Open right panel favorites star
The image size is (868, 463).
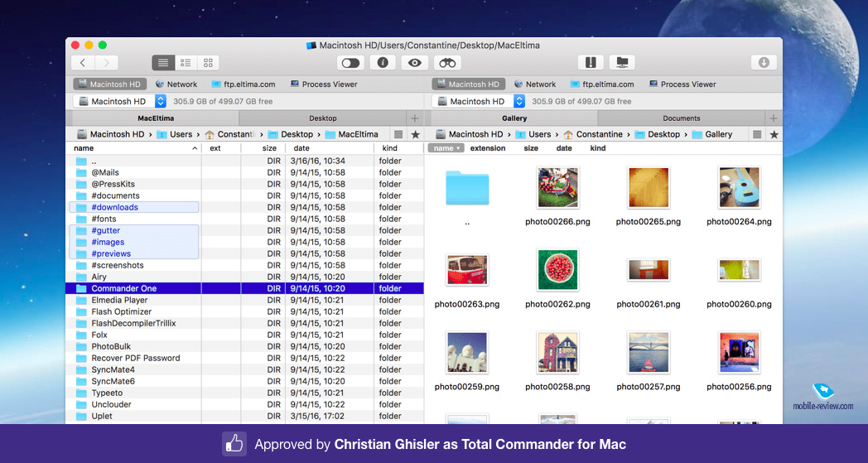pos(774,134)
